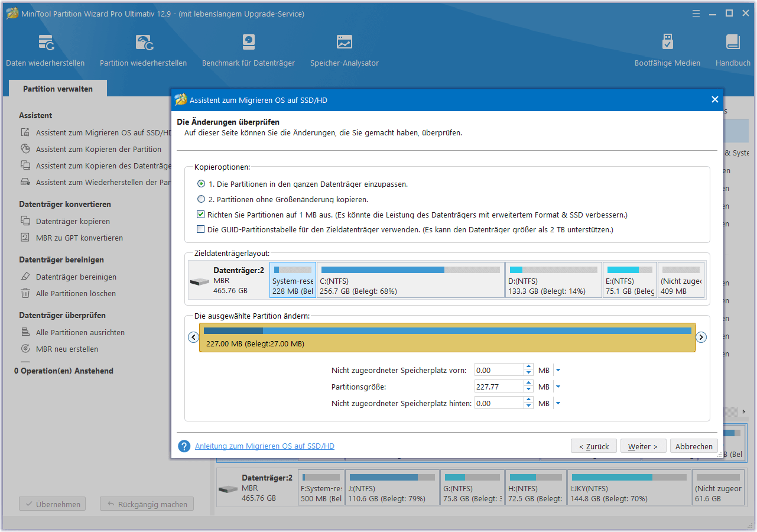
Task: Click Wiederherstellen der Partition sidebar icon
Action: coord(25,183)
